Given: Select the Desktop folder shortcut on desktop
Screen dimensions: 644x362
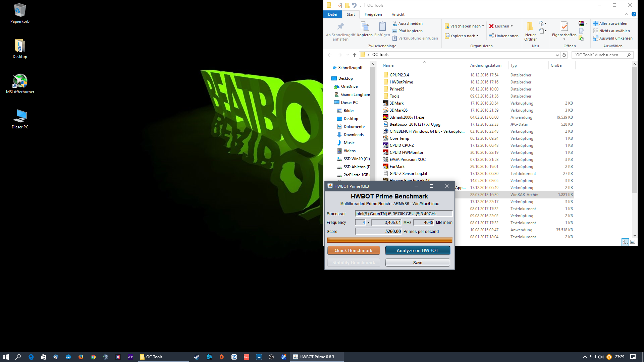Looking at the screenshot, I should [20, 49].
